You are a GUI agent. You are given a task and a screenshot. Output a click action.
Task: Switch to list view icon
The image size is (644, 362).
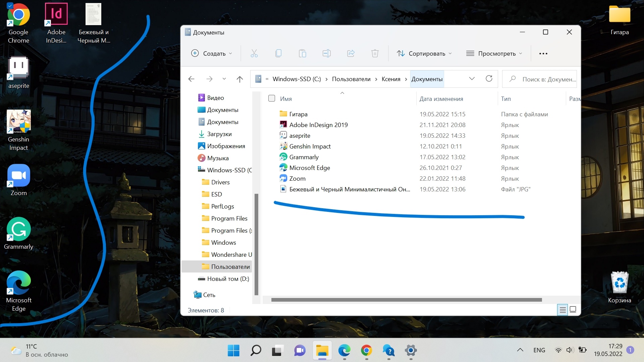[562, 309]
